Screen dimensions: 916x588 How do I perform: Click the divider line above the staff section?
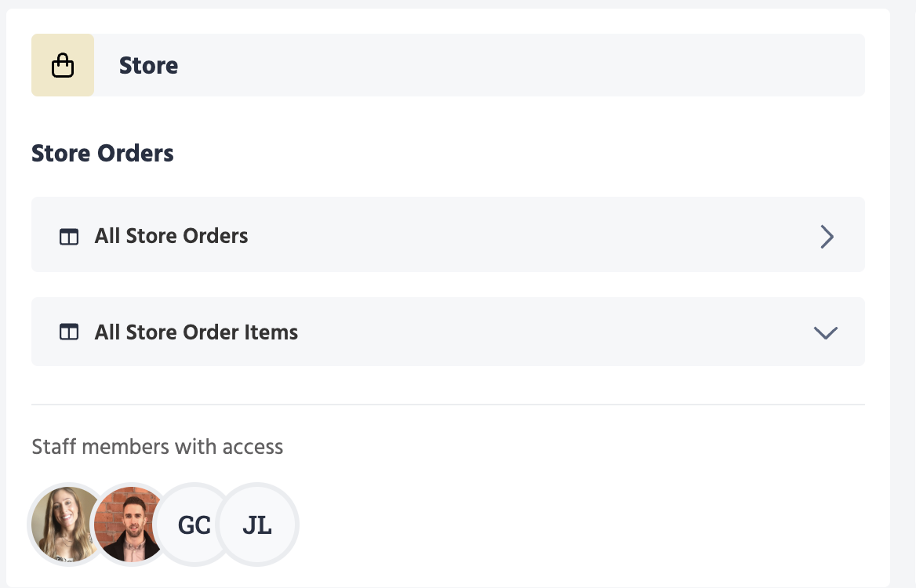(x=448, y=405)
